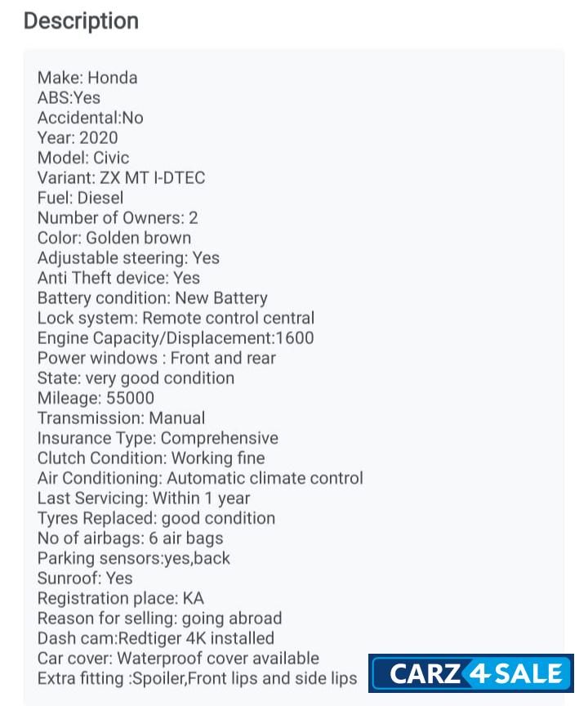Click 'Number of Owners: 2' text
Image resolution: width=588 pixels, height=706 pixels.
(x=118, y=218)
